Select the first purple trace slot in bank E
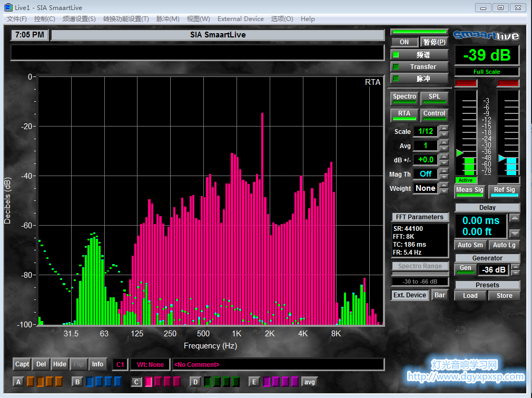Image resolution: width=532 pixels, height=398 pixels. pyautogui.click(x=267, y=382)
